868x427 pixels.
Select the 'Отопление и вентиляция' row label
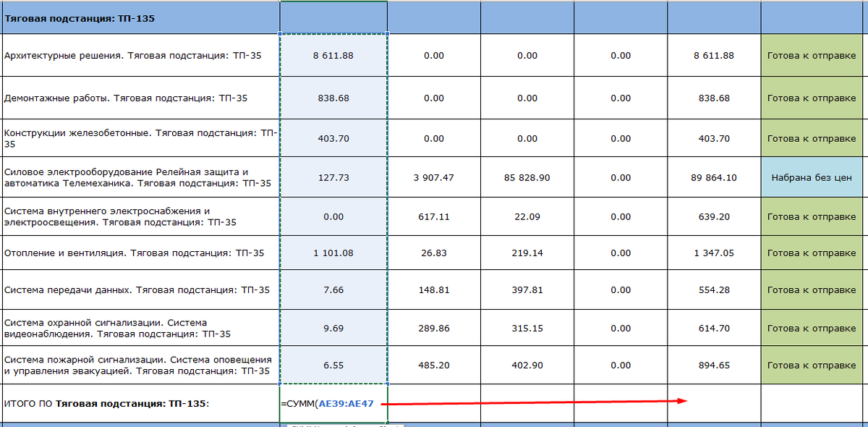[x=140, y=253]
